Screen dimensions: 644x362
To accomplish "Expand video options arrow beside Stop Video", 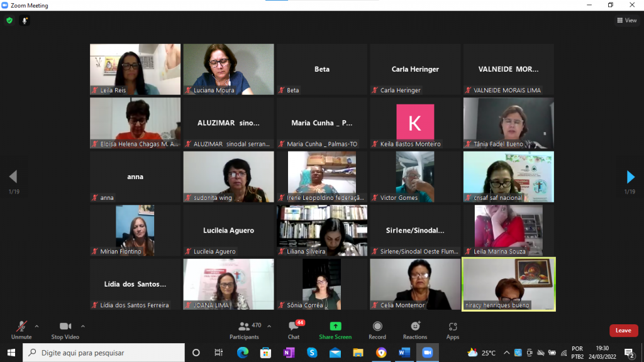I will pyautogui.click(x=83, y=326).
